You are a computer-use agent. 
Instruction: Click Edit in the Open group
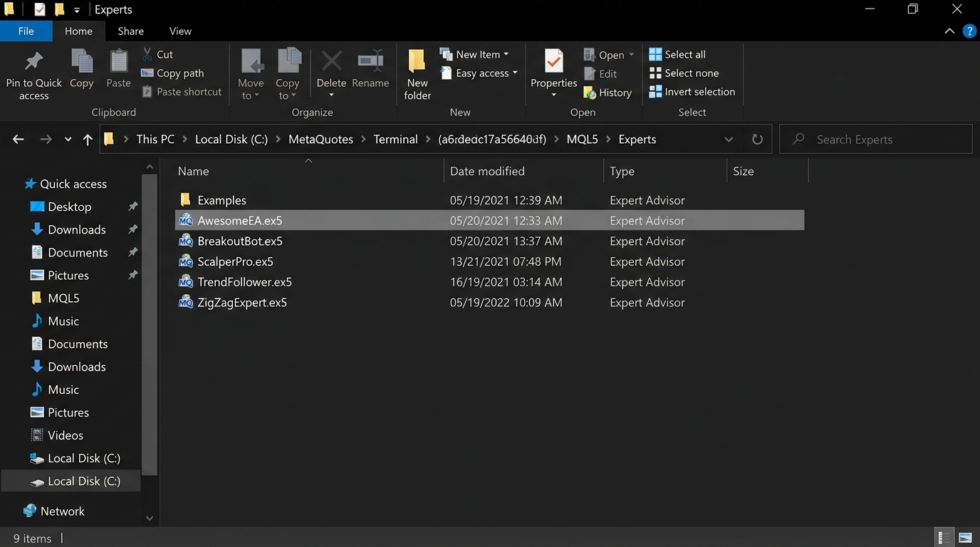point(600,73)
